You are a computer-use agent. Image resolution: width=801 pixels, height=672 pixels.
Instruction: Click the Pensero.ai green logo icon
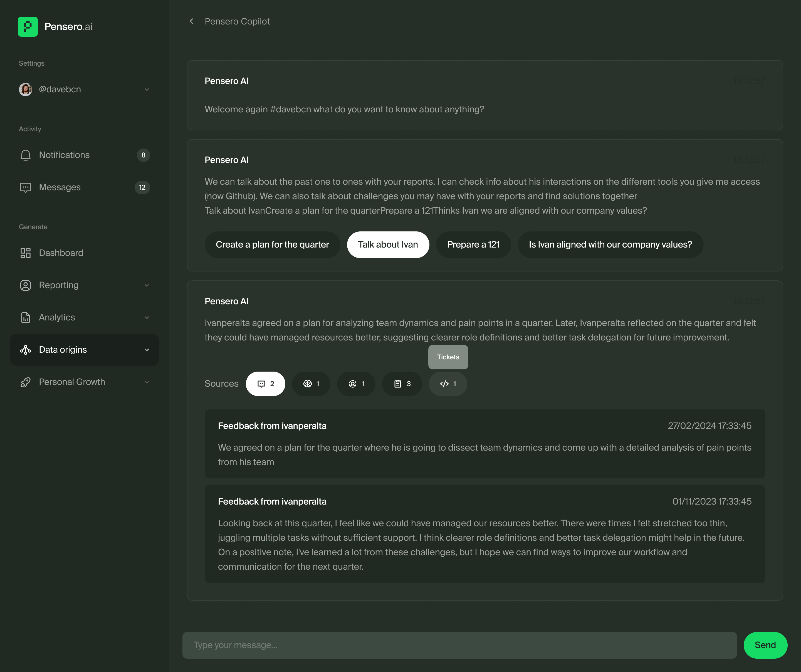tap(28, 27)
